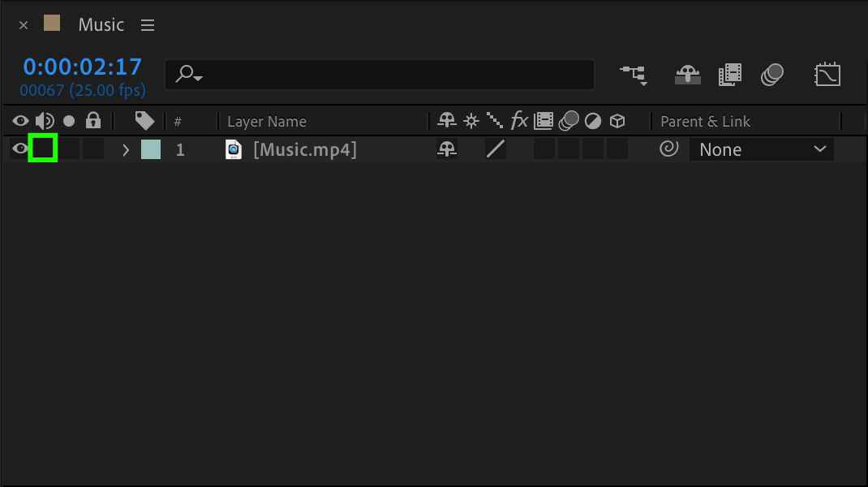Hide the Music.mp4 layer video
This screenshot has height=487, width=868.
tap(20, 149)
